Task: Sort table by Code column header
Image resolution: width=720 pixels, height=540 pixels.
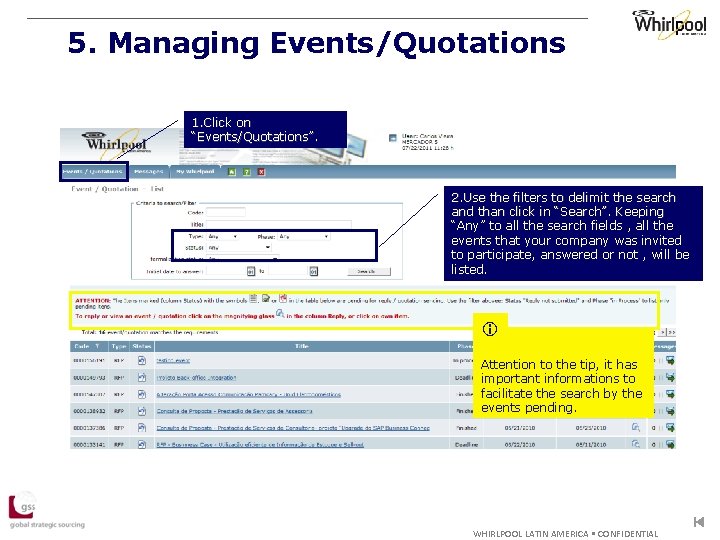Action: tap(89, 346)
